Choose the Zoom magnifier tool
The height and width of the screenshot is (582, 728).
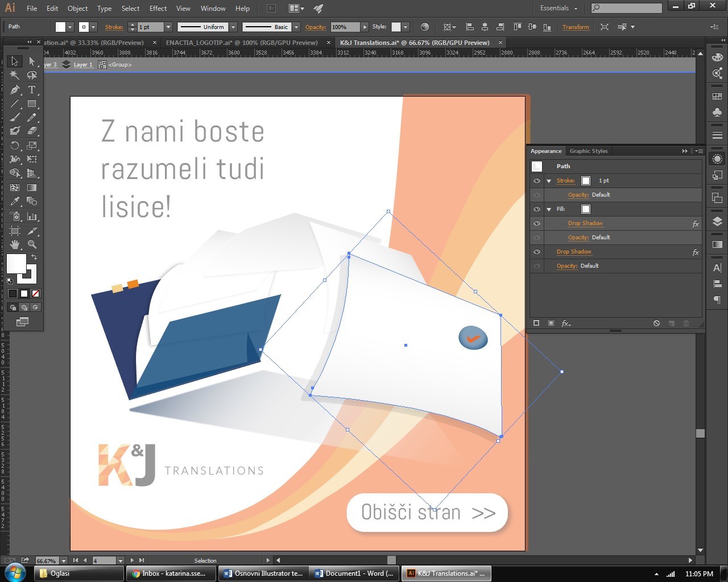pos(32,244)
